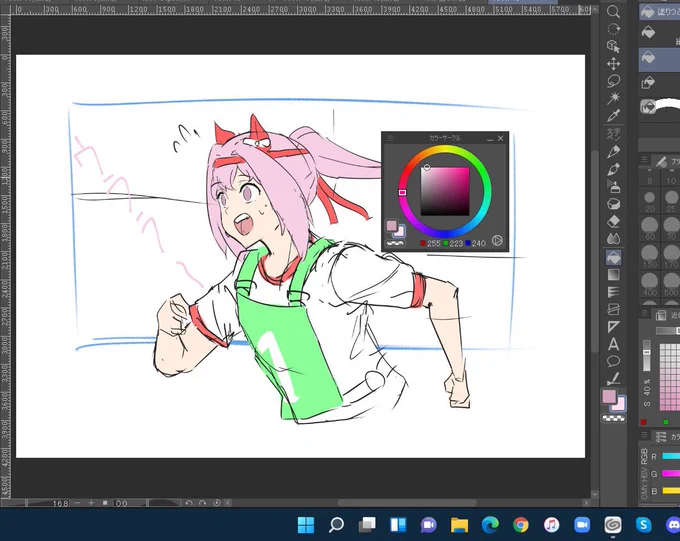
Task: Select the light pink sub color in the tool palette
Action: (x=620, y=405)
